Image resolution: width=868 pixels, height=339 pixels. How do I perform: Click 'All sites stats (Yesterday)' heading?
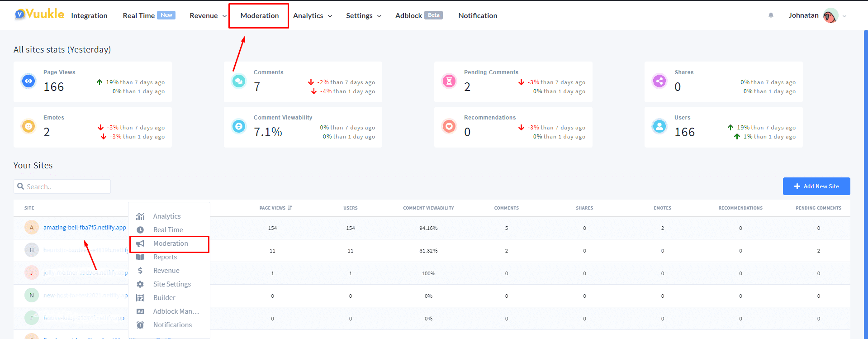pos(62,49)
